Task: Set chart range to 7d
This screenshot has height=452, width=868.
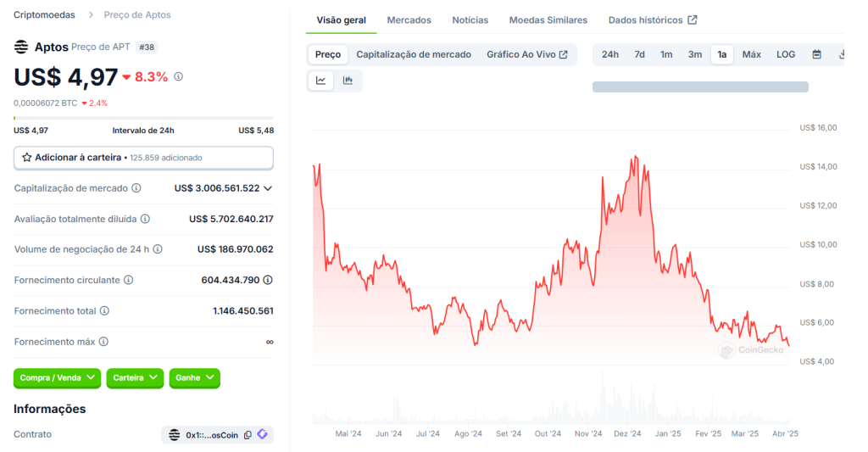Action: [639, 54]
